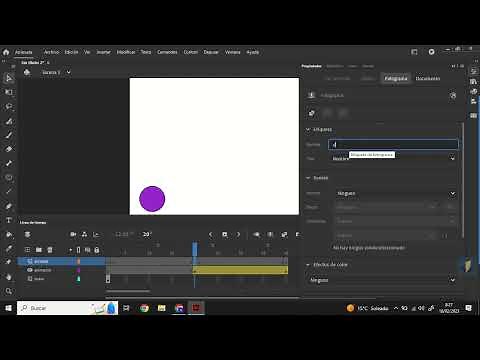Toggle onion skin icon in timeline
The height and width of the screenshot is (360, 480).
[x=256, y=235]
